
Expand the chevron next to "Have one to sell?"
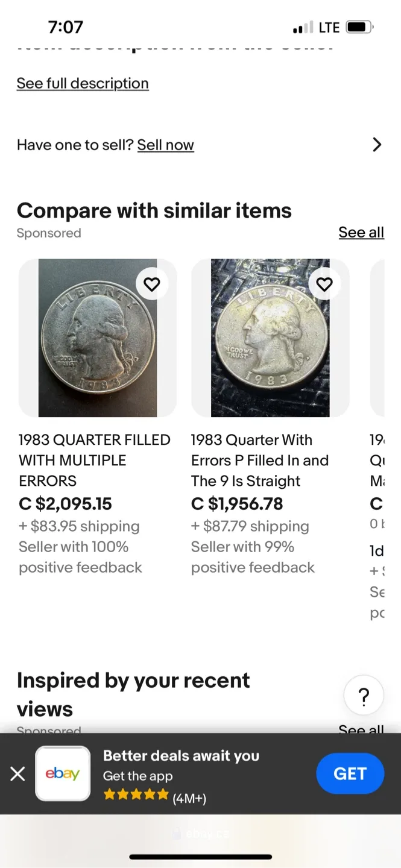click(x=377, y=145)
